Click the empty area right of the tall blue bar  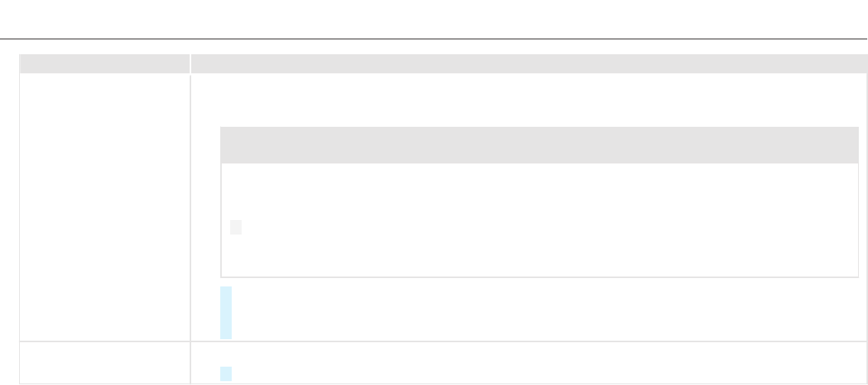pos(535,312)
